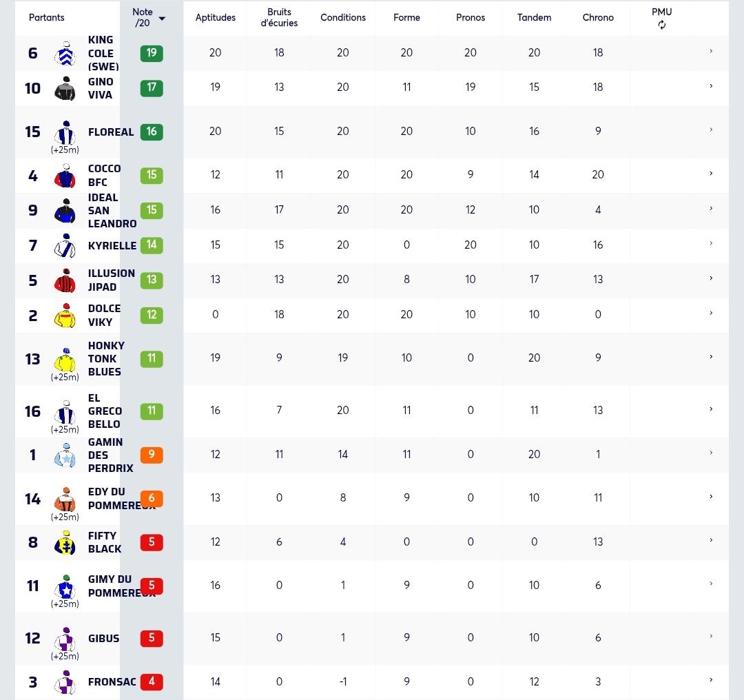Expand Honky Tonk Blues row chevron
Screen dimensions: 744x700
711,356
